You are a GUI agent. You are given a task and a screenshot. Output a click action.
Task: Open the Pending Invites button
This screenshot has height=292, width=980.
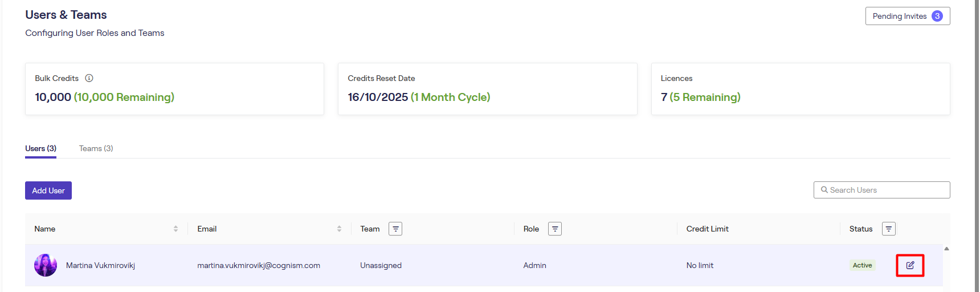coord(907,16)
